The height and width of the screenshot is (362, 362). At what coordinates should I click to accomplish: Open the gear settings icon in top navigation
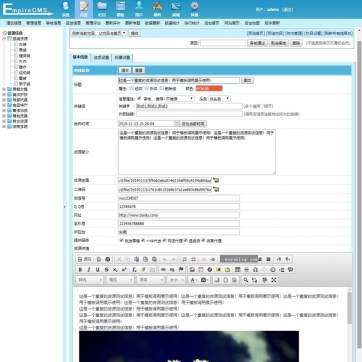[194, 8]
